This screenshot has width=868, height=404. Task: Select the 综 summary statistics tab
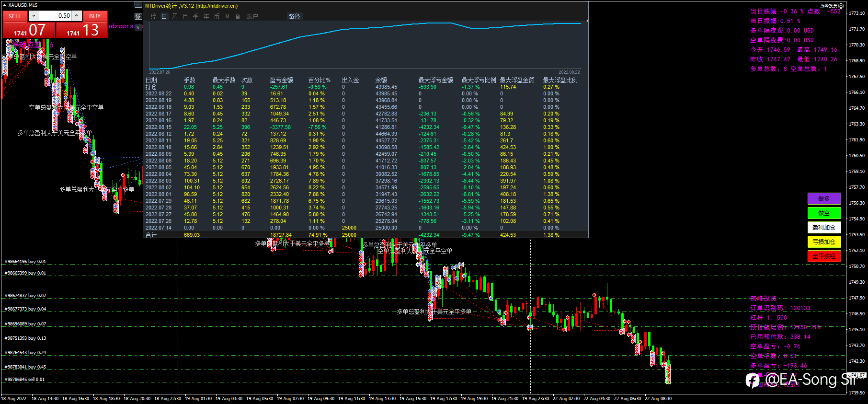pyautogui.click(x=153, y=16)
